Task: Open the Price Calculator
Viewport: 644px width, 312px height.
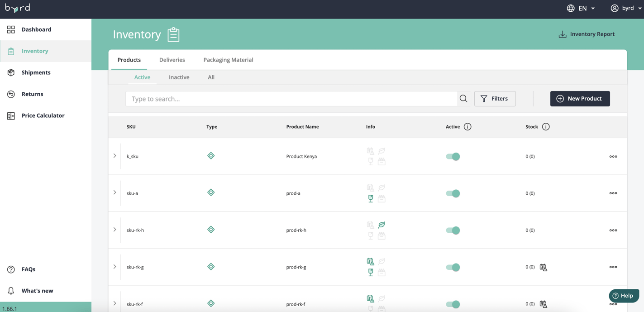Action: pos(43,115)
